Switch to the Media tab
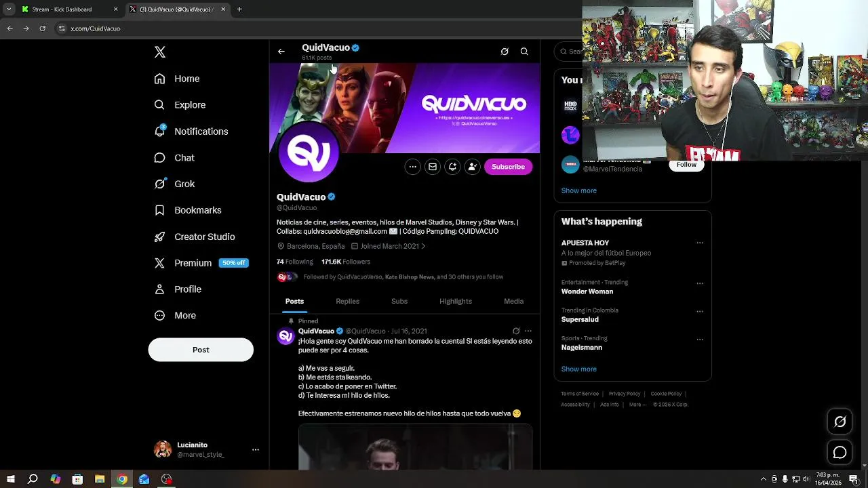This screenshot has height=488, width=868. [x=513, y=301]
